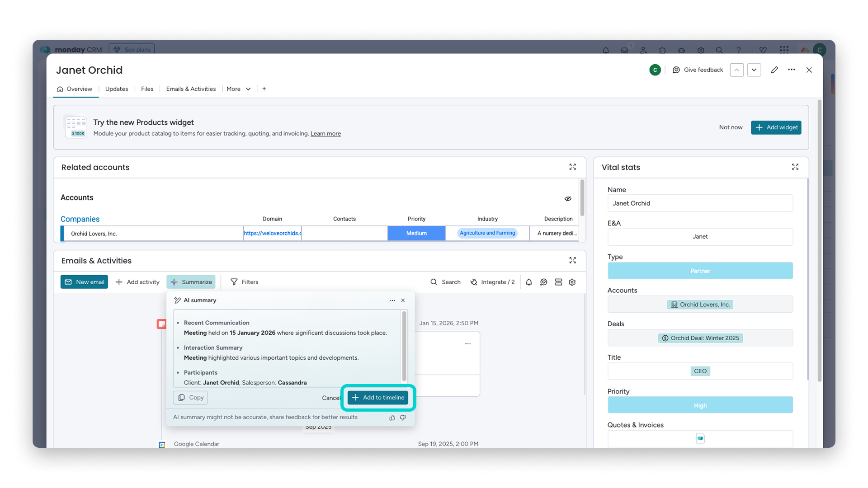
Task: Close the AI summary popup
Action: pos(403,300)
